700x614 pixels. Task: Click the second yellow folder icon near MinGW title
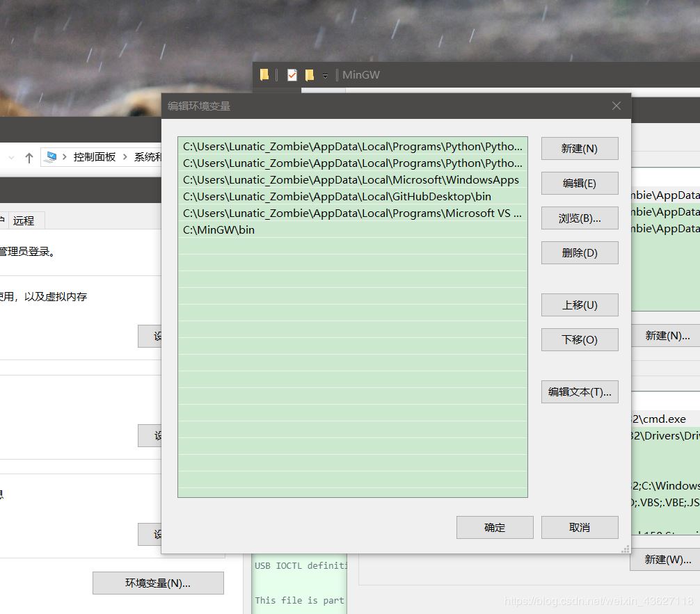click(x=309, y=74)
